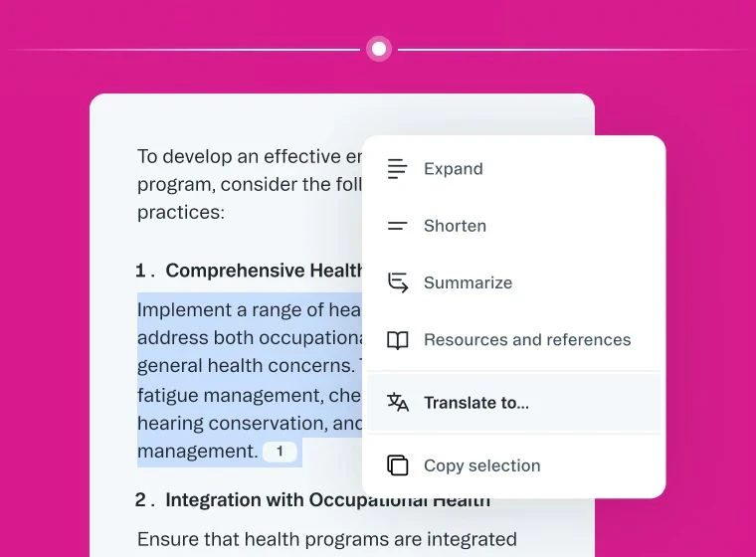Choose the Shorten menu entry
This screenshot has width=756, height=557.
514,226
